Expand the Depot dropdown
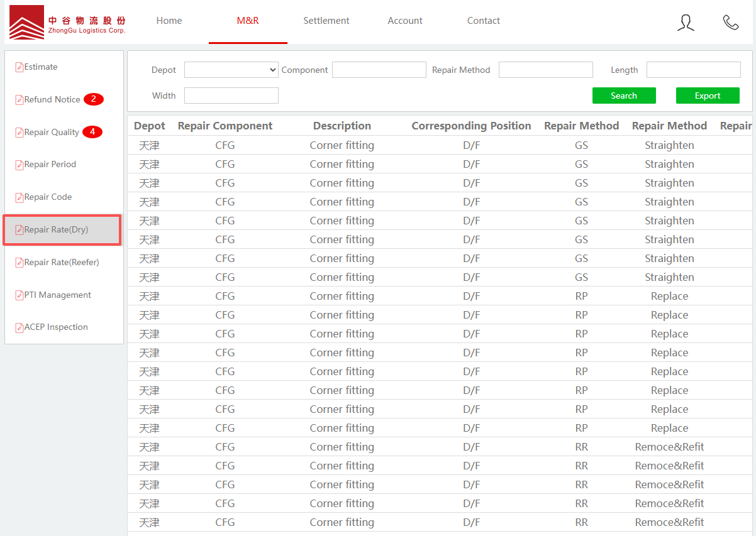The width and height of the screenshot is (756, 536). (x=231, y=70)
